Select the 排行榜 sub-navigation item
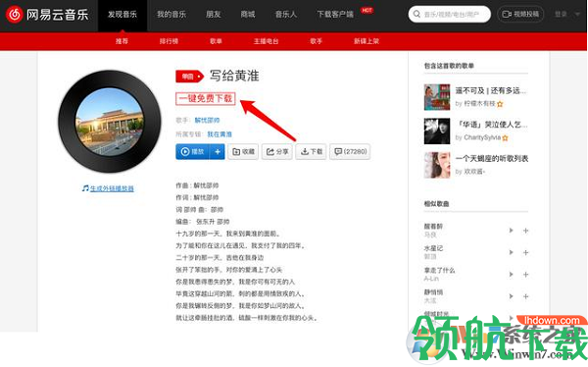This screenshot has width=588, height=367. (169, 41)
